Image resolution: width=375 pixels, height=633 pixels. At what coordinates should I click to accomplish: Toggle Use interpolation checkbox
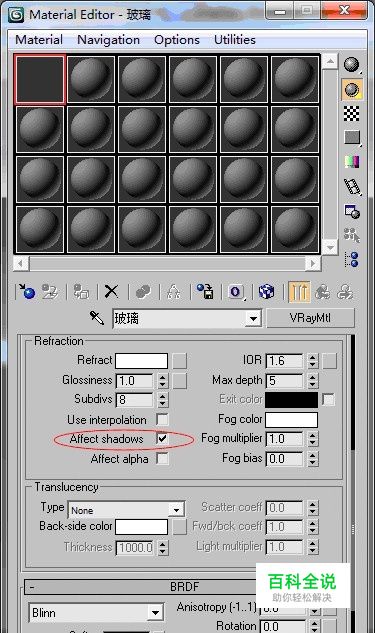[x=162, y=419]
